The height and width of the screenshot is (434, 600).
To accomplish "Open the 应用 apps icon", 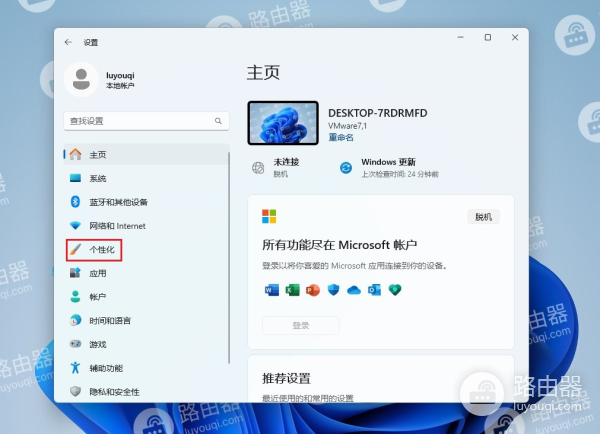I will (x=75, y=273).
